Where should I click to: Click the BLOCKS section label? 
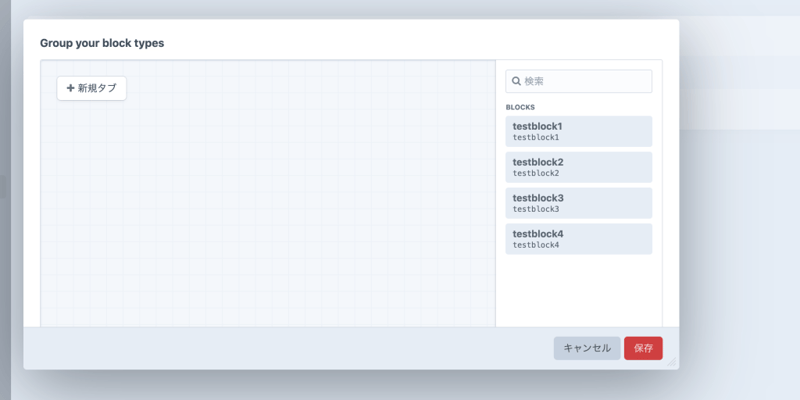point(520,107)
